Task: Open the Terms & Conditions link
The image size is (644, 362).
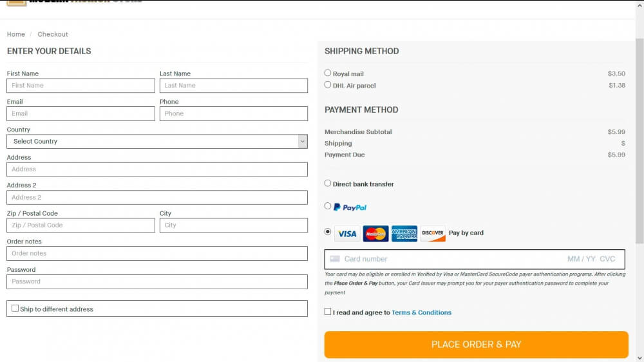Action: tap(421, 312)
